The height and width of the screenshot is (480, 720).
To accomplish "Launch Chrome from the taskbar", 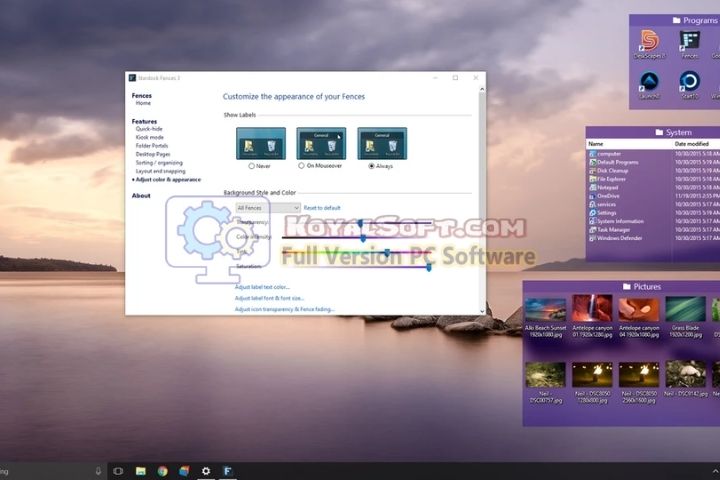I will [163, 471].
